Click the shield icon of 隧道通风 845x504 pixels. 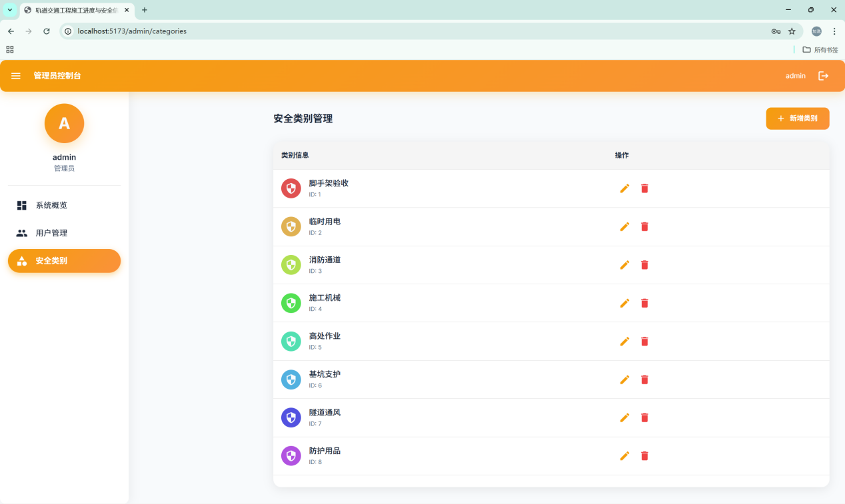click(x=291, y=417)
